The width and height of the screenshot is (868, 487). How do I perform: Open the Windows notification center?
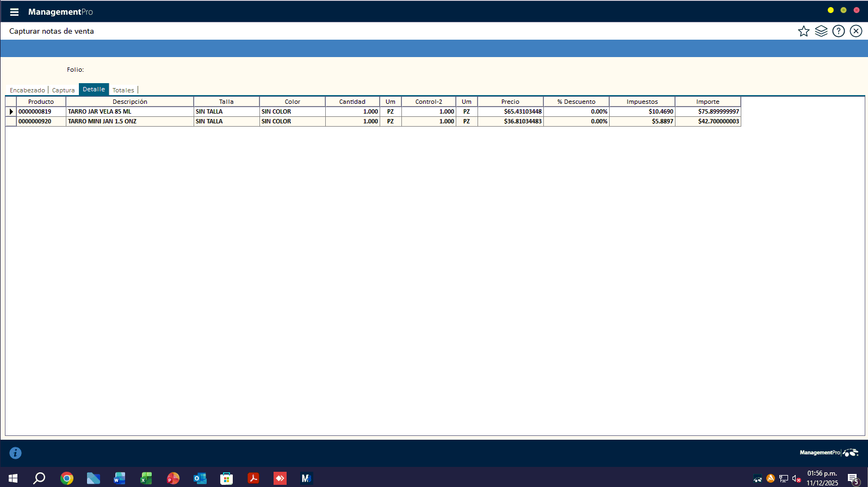click(x=852, y=478)
